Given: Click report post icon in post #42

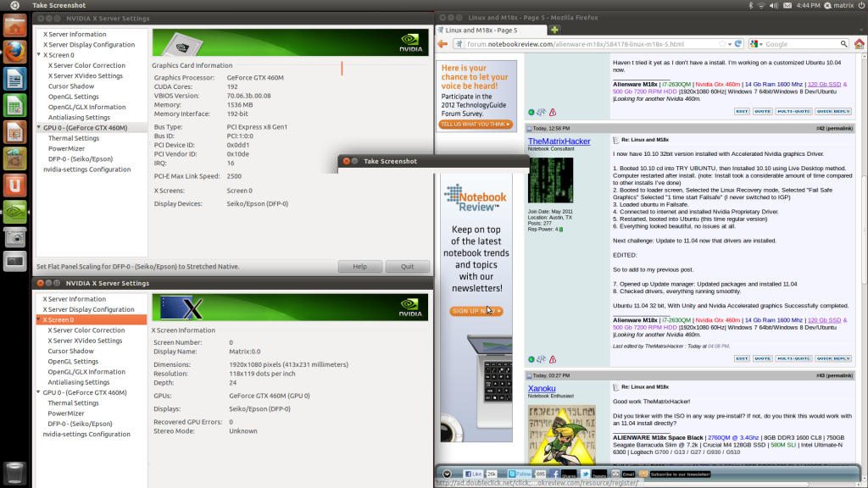Looking at the screenshot, I should coord(553,359).
